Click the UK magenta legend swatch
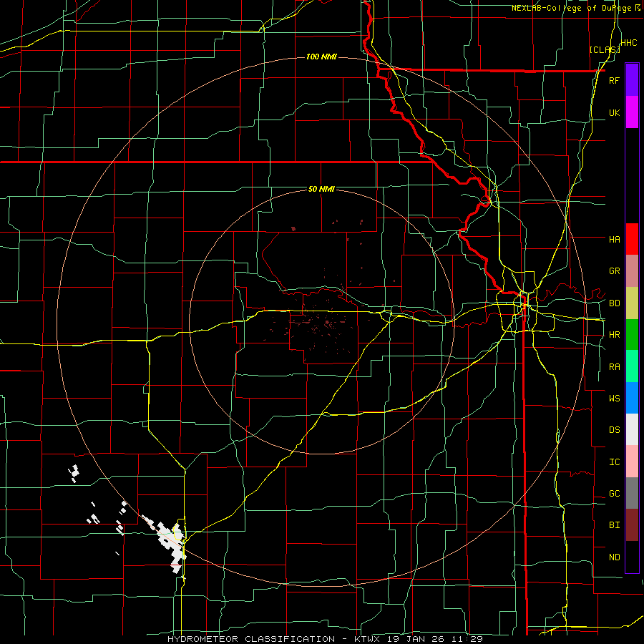 pos(632,112)
